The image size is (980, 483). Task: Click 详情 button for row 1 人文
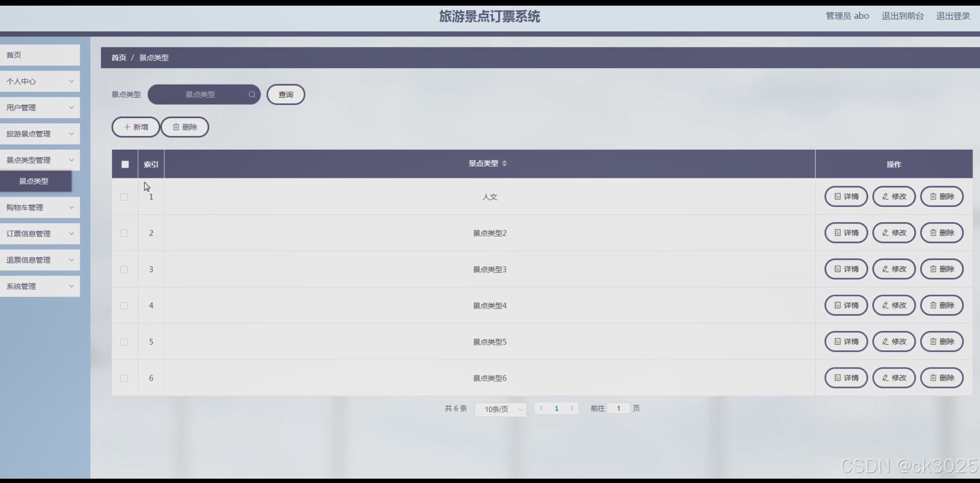pyautogui.click(x=846, y=197)
